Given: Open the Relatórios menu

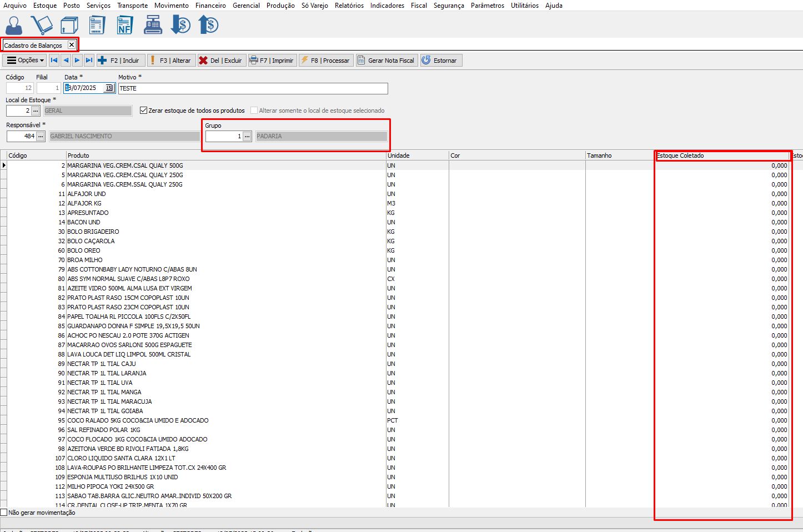Looking at the screenshot, I should pos(349,6).
